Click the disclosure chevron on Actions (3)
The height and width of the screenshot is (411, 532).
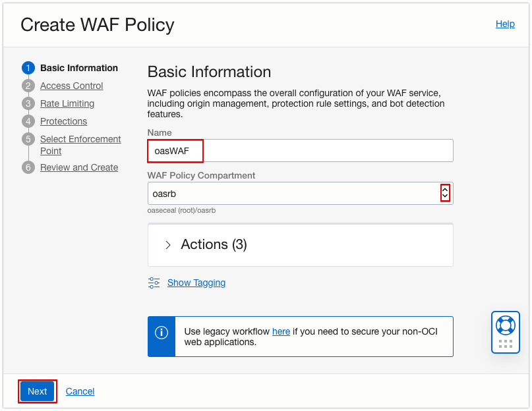click(x=168, y=244)
